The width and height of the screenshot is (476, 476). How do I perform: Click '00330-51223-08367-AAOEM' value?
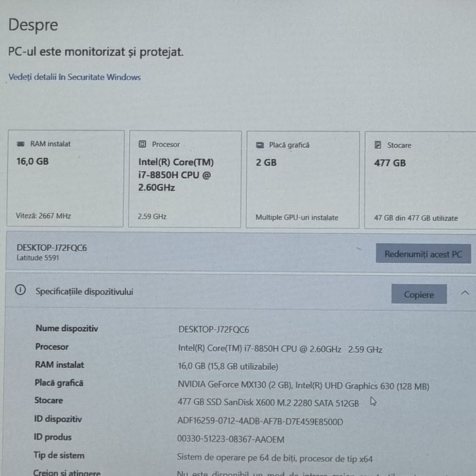[x=231, y=439]
